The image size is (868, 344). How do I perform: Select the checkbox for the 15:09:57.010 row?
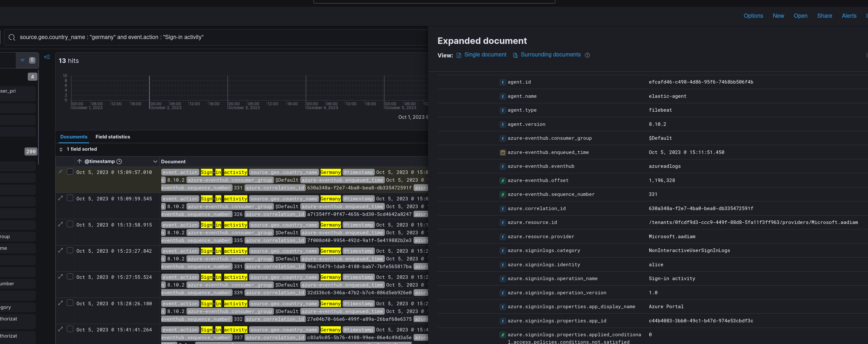[70, 172]
